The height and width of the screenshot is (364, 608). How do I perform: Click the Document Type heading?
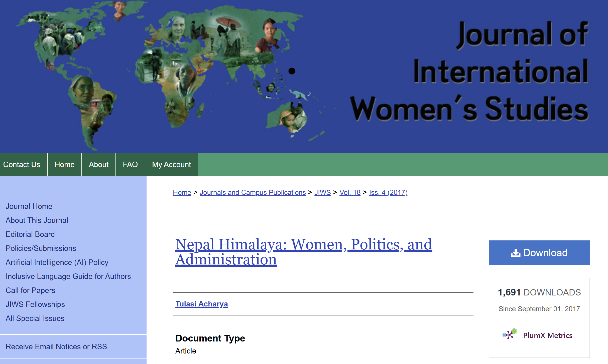point(210,338)
